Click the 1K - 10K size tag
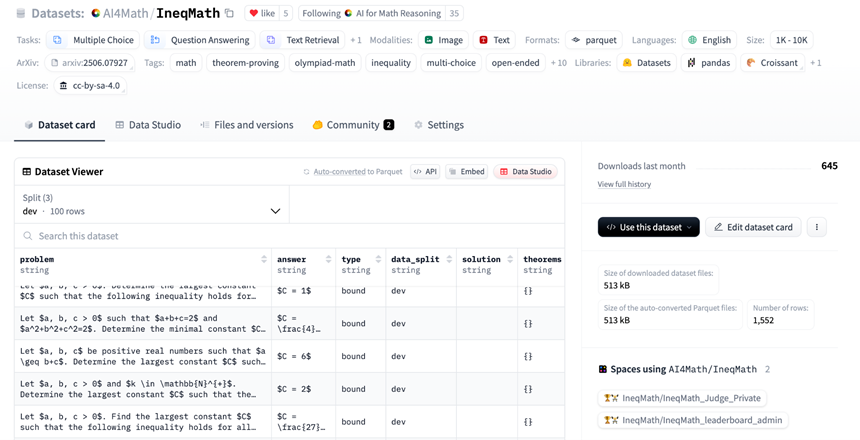 791,40
